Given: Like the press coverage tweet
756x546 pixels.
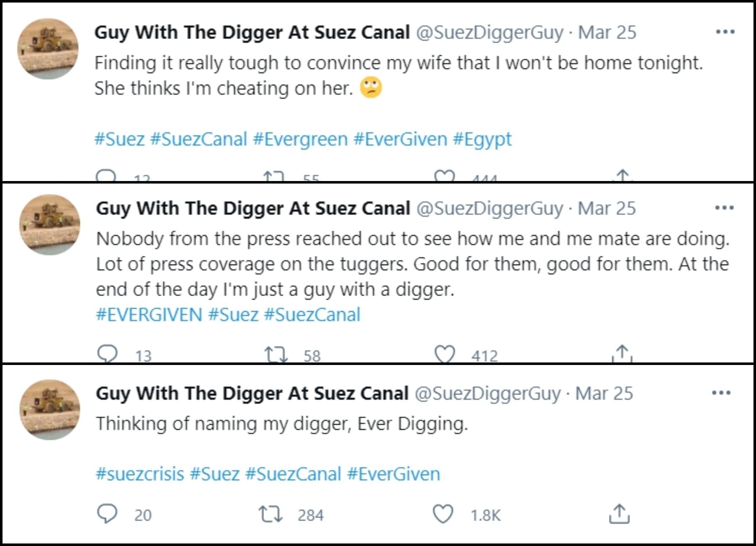Looking at the screenshot, I should coord(444,354).
